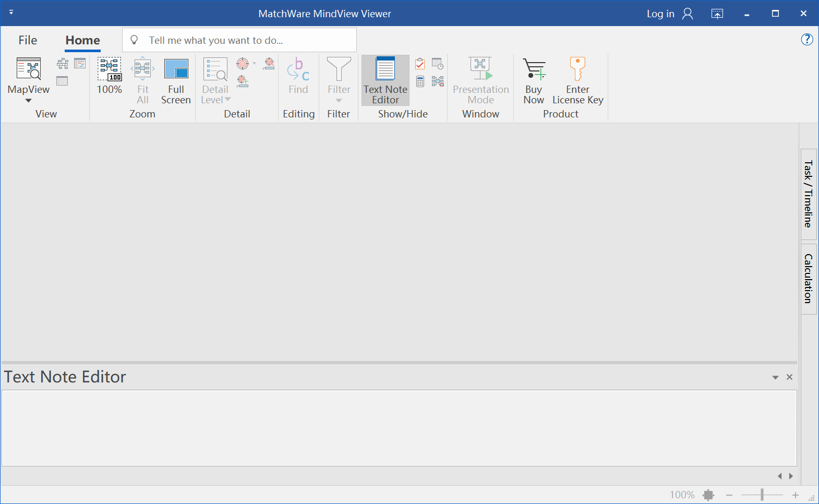
Task: Select the Home ribbon tab
Action: pos(83,40)
